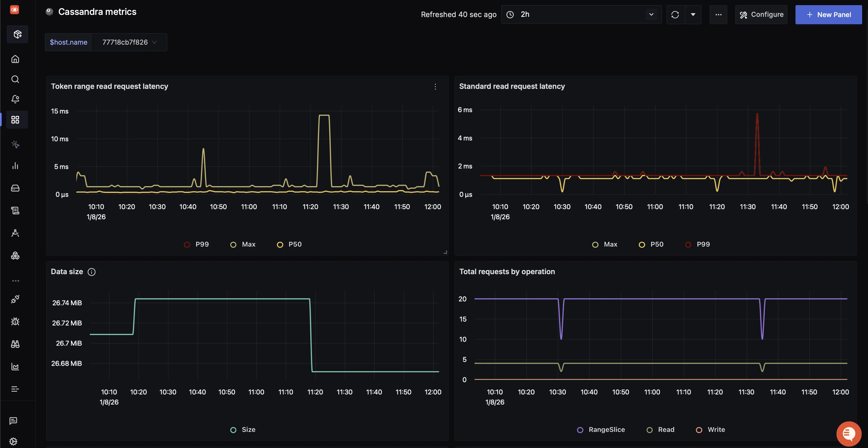The width and height of the screenshot is (868, 448).
Task: Open the Home icon in sidebar
Action: click(15, 59)
